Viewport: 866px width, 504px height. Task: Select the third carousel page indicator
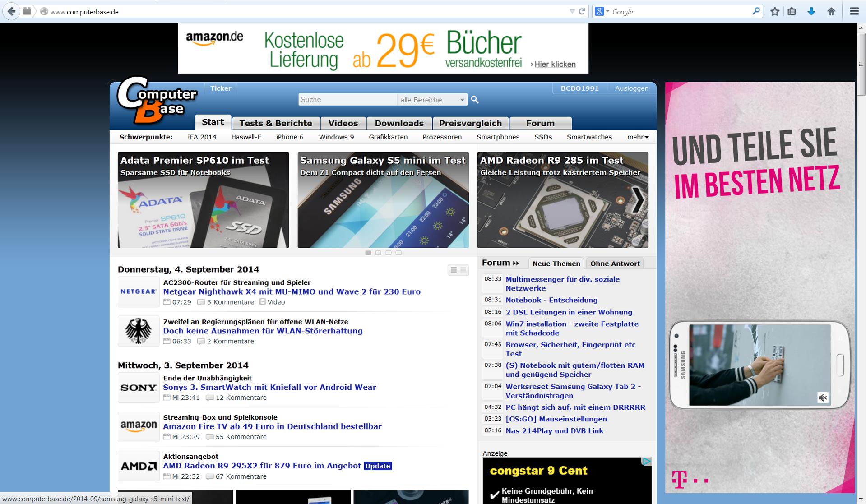[x=389, y=253]
